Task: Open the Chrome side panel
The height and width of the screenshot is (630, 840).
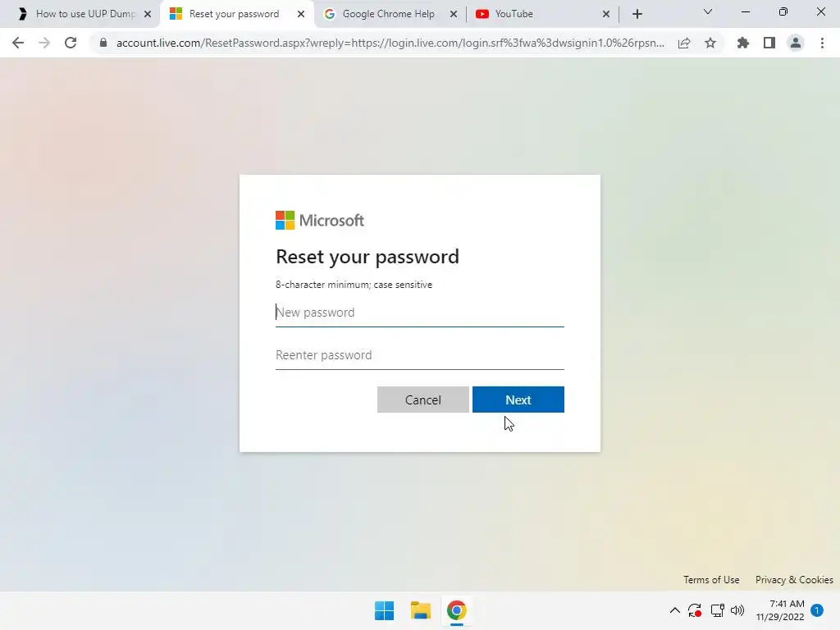Action: click(x=769, y=43)
